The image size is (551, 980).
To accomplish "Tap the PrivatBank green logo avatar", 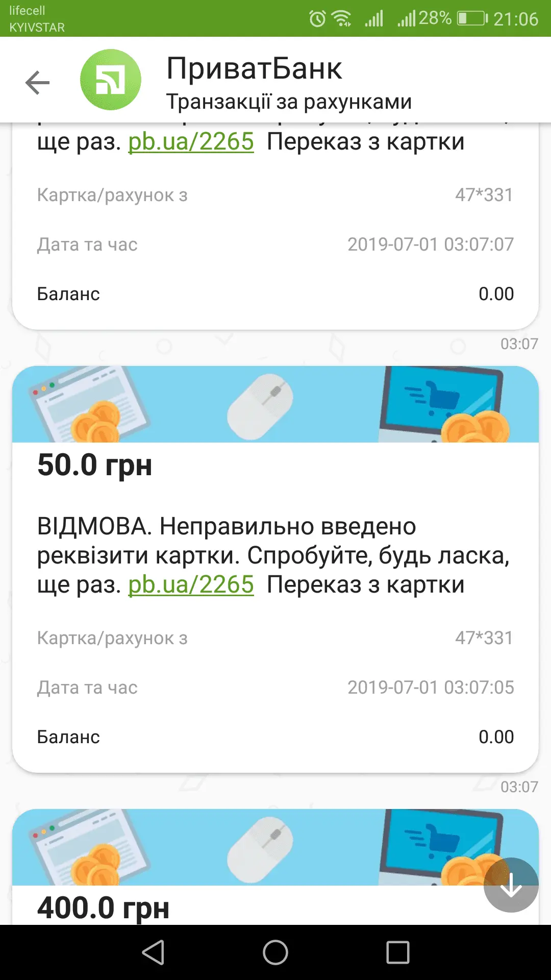I will click(x=110, y=80).
